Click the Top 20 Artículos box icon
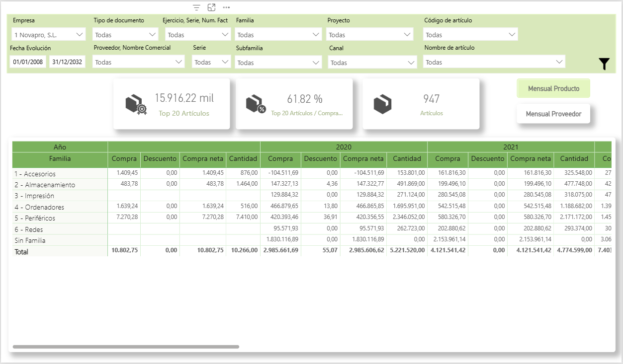The width and height of the screenshot is (623, 364). [x=135, y=104]
